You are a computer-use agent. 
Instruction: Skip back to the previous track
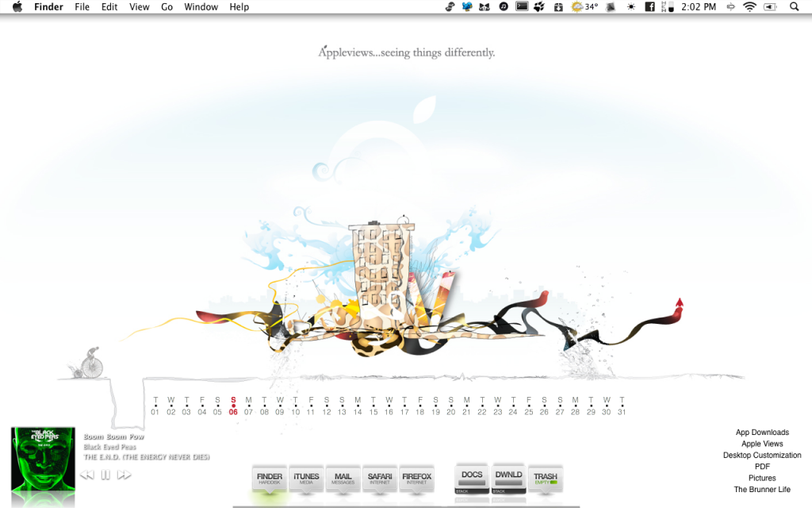(x=87, y=475)
